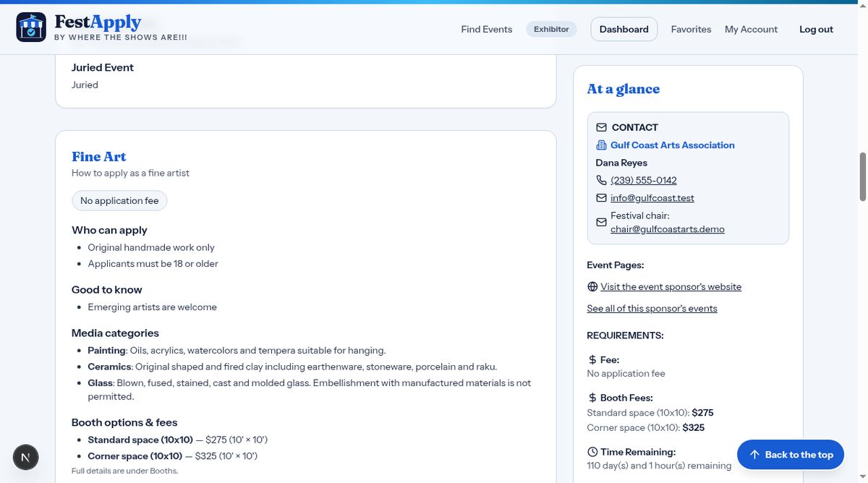
Task: Open the Find Events page
Action: point(487,30)
